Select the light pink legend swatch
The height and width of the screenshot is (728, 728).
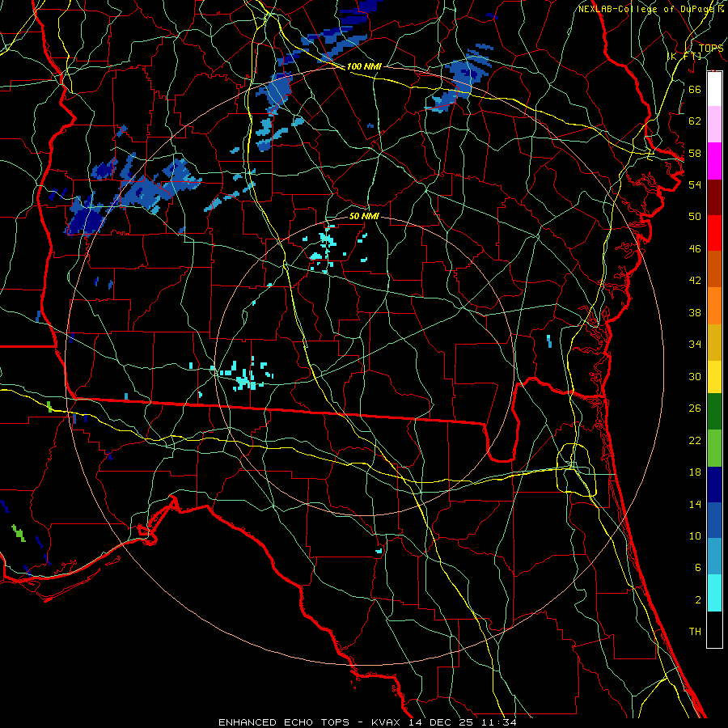714,124
